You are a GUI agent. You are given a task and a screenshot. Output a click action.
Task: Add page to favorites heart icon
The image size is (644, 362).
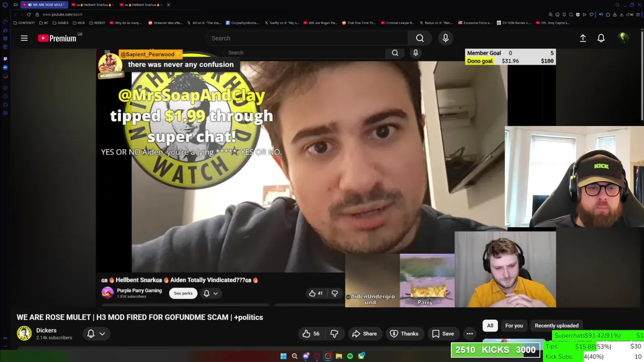pos(591,15)
